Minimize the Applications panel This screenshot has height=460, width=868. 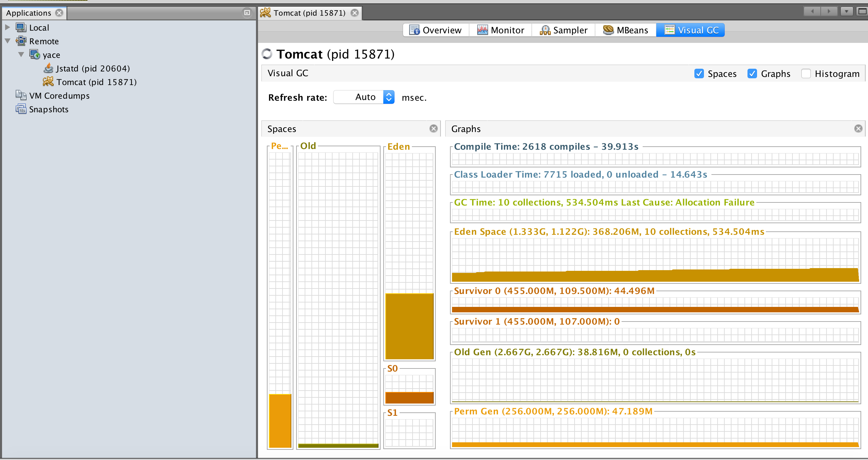pyautogui.click(x=247, y=13)
